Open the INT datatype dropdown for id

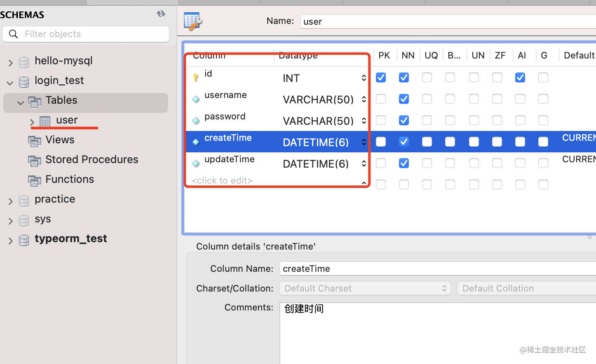[364, 78]
